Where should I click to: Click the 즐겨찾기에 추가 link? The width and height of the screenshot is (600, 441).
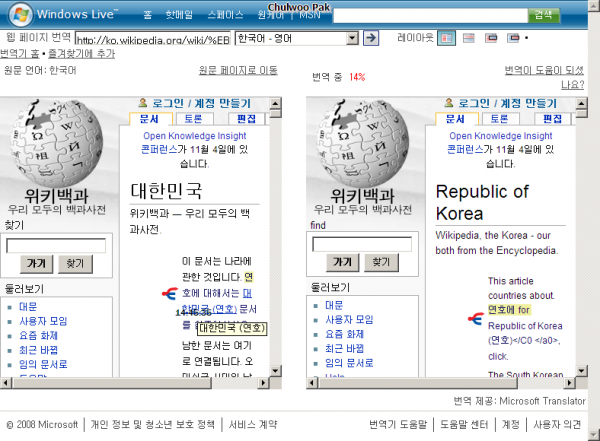coord(81,54)
